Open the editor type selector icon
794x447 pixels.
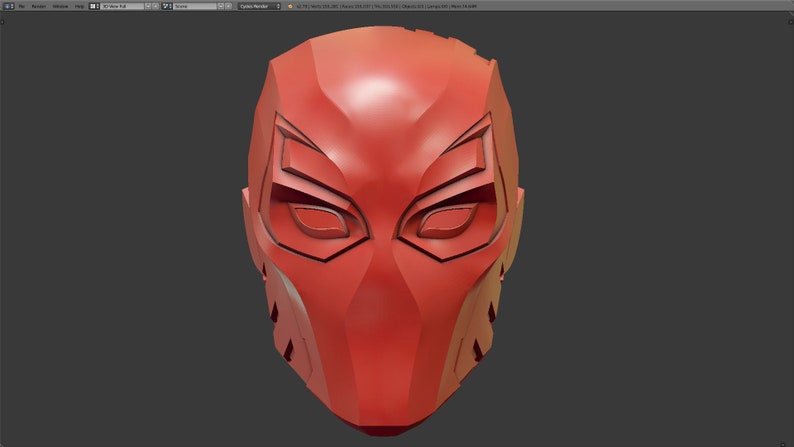point(9,6)
